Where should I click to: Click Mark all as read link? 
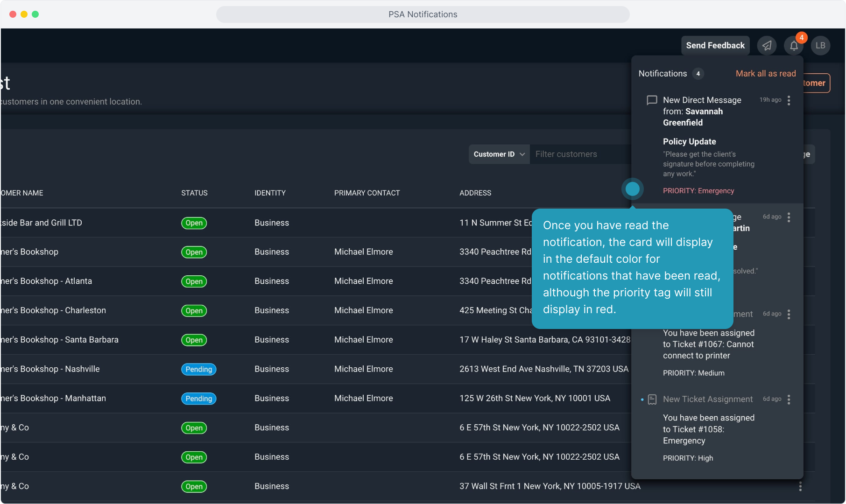765,74
